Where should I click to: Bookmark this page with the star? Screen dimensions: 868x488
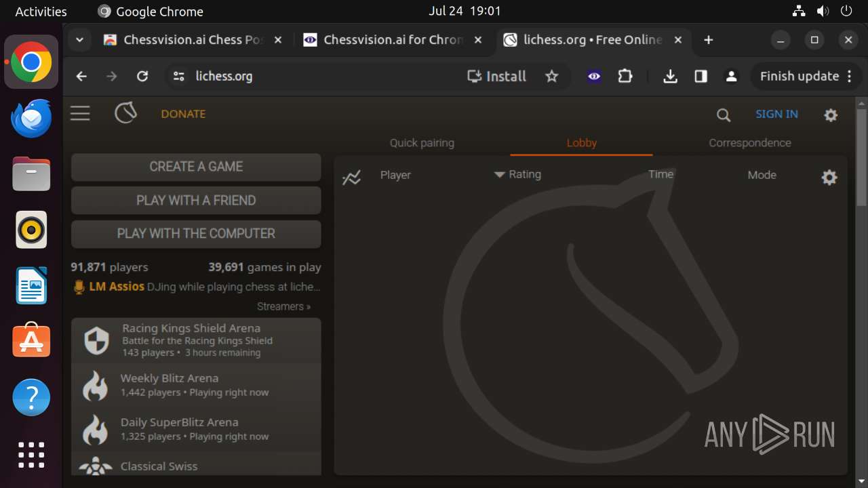pos(552,77)
